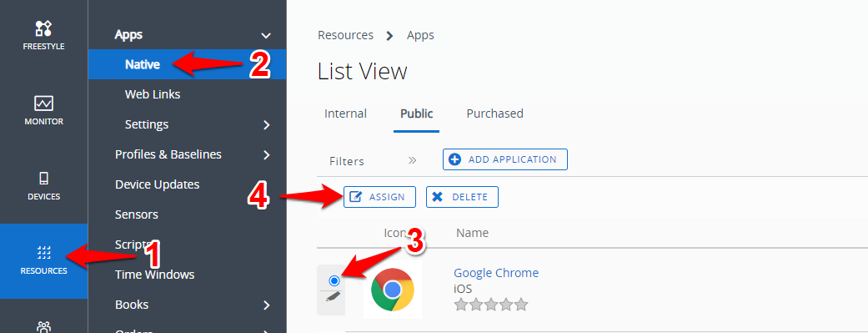Click Apps in the breadcrumb
868x333 pixels.
(421, 35)
